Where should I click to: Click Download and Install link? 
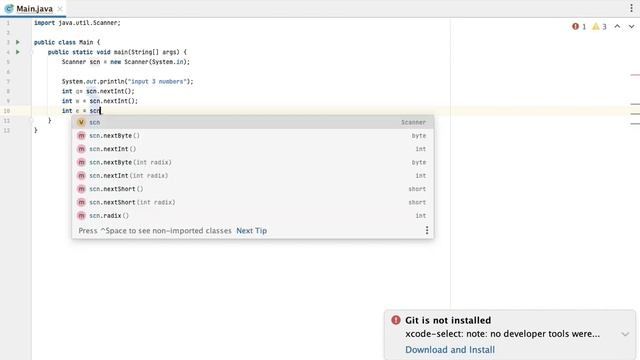click(x=450, y=350)
